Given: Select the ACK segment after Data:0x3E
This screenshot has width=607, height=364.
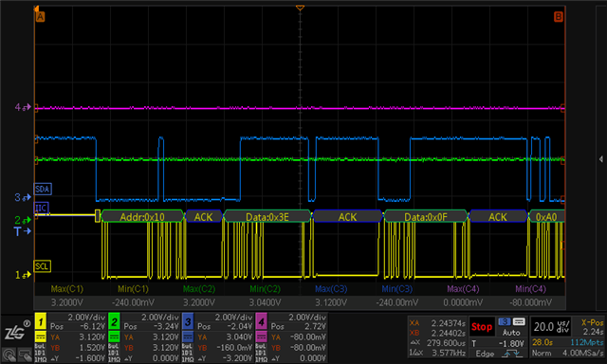Looking at the screenshot, I should (x=347, y=217).
